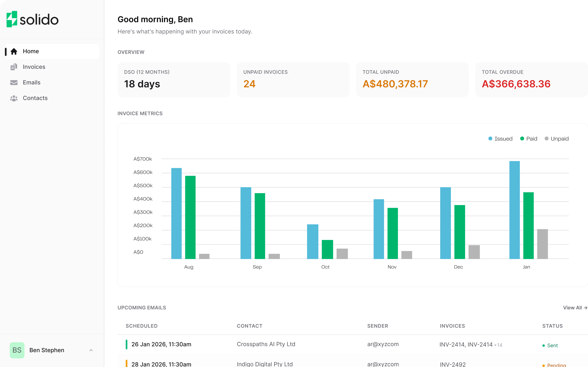
Task: Expand the Ben Stephen account menu chevron
Action: click(91, 350)
